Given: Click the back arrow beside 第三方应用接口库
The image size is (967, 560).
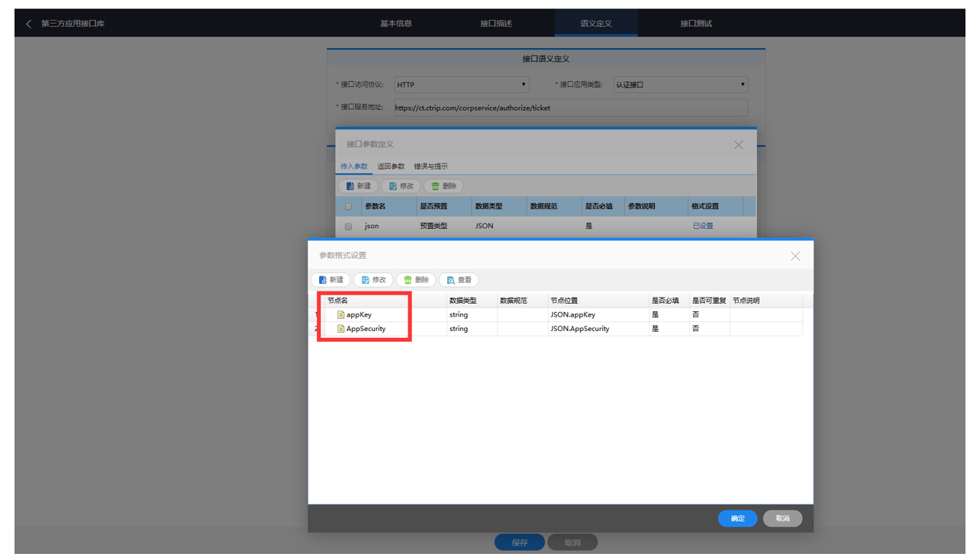Looking at the screenshot, I should [29, 24].
